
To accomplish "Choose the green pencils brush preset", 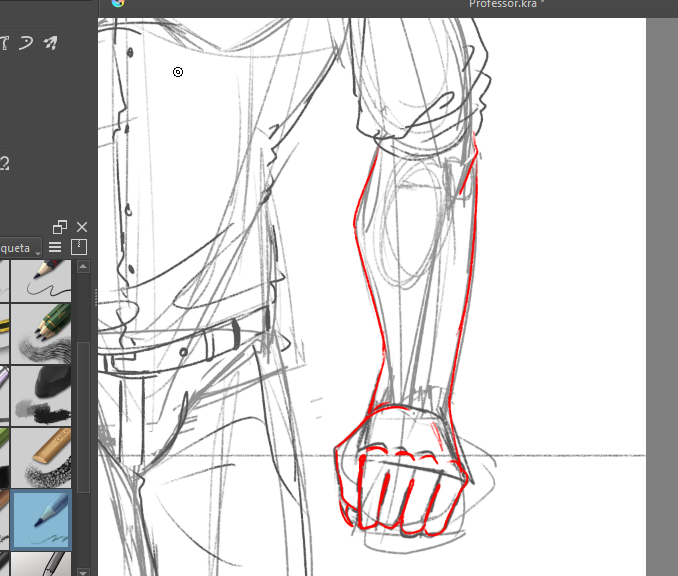I will 41,334.
